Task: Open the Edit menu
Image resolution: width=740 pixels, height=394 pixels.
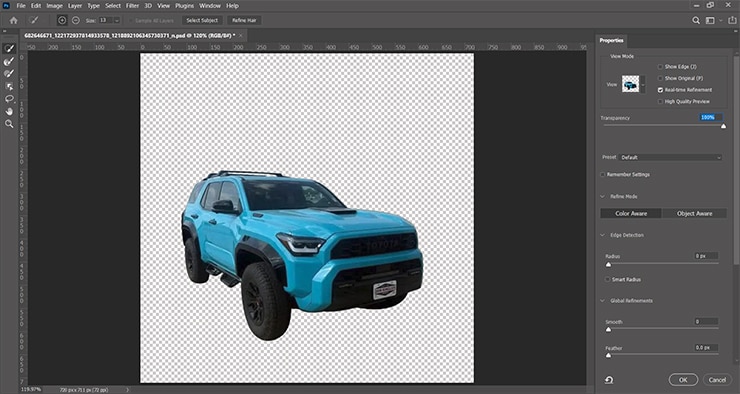Action: [36, 6]
